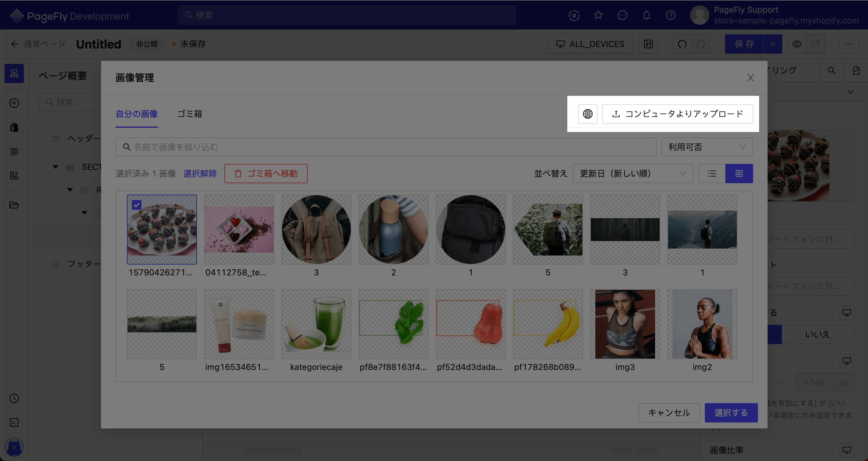Select the mountain hiker thumbnail
This screenshot has height=461, width=868.
tap(702, 229)
